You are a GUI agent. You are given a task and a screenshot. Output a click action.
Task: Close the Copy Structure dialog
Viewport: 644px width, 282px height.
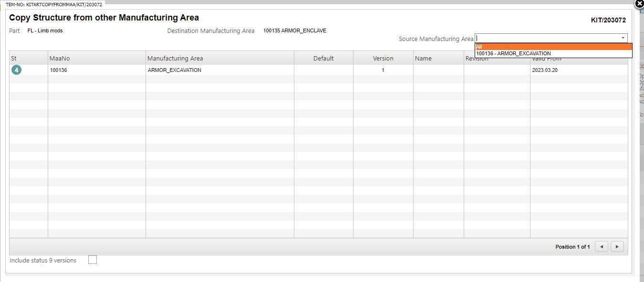(x=639, y=3)
